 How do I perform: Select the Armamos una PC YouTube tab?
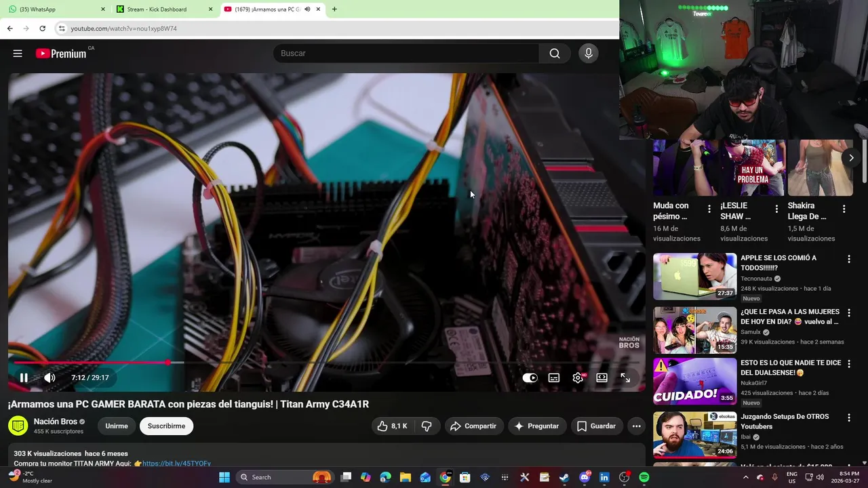tap(268, 9)
